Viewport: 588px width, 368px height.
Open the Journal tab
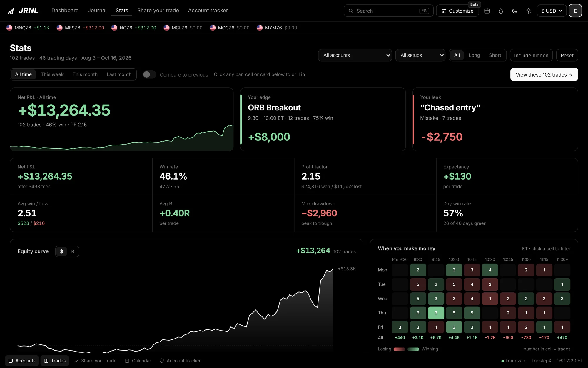(x=97, y=11)
